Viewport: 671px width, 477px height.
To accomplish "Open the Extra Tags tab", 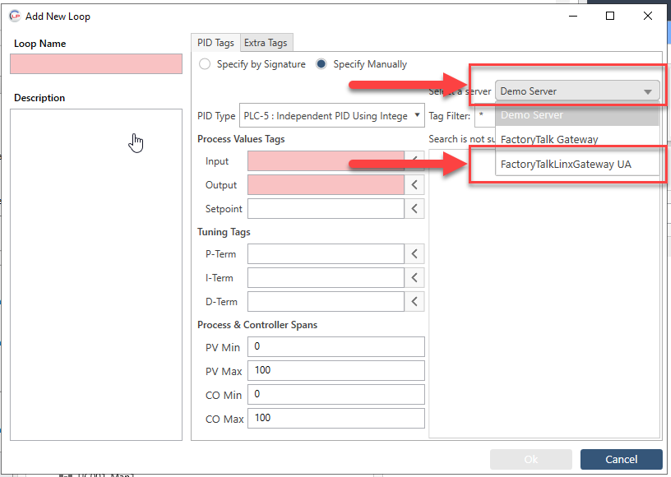I will click(x=266, y=43).
